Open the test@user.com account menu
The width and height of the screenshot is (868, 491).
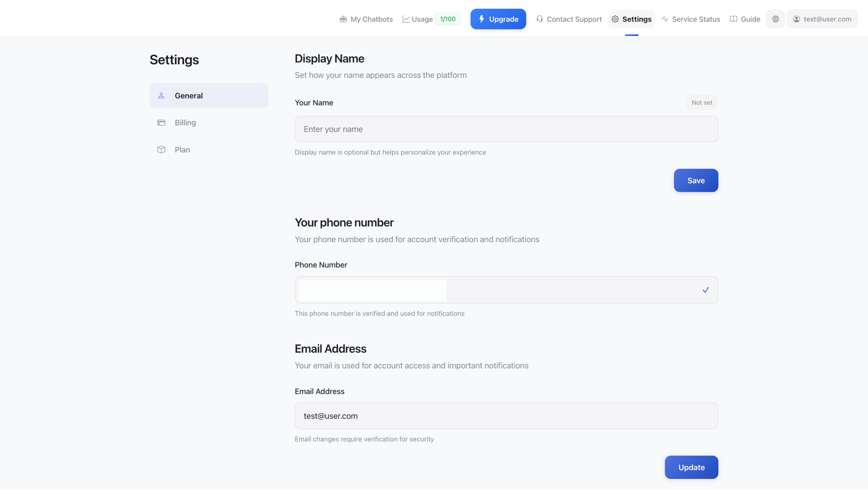click(822, 19)
